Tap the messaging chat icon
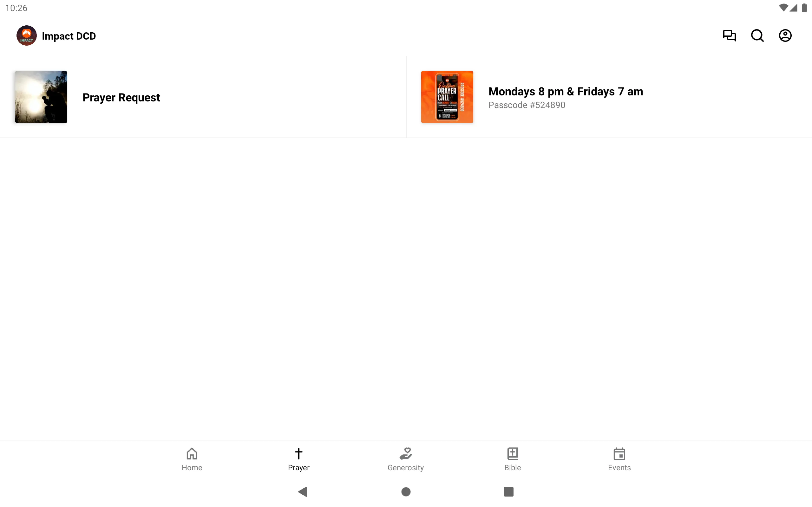812x507 pixels. [x=730, y=35]
